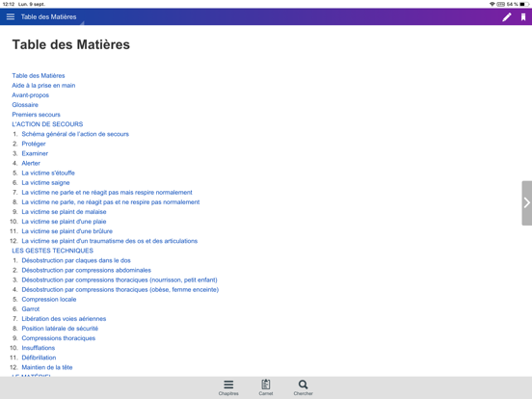This screenshot has height=399, width=532.
Task: Open thoraciques (nourrisson, petit enfant) link
Action: pyautogui.click(x=120, y=279)
